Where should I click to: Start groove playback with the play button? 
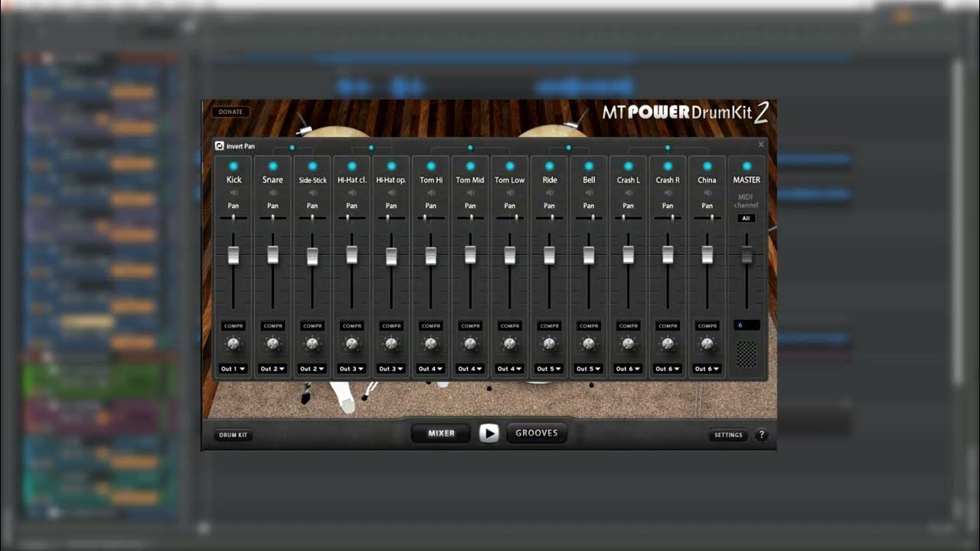tap(489, 433)
